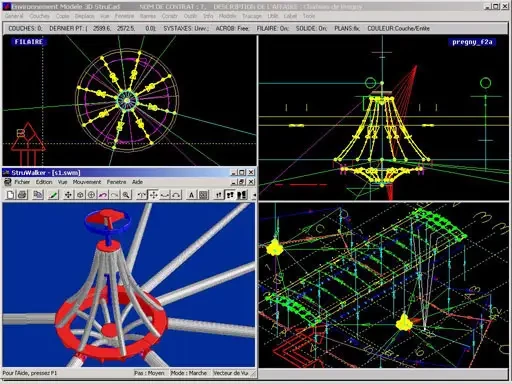
Task: Click the grid pattern icon beside A
Action: [x=203, y=195]
